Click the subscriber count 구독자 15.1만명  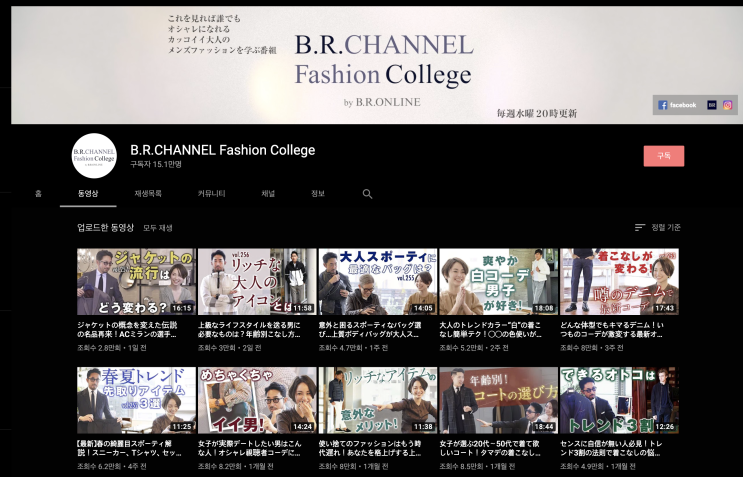[156, 164]
